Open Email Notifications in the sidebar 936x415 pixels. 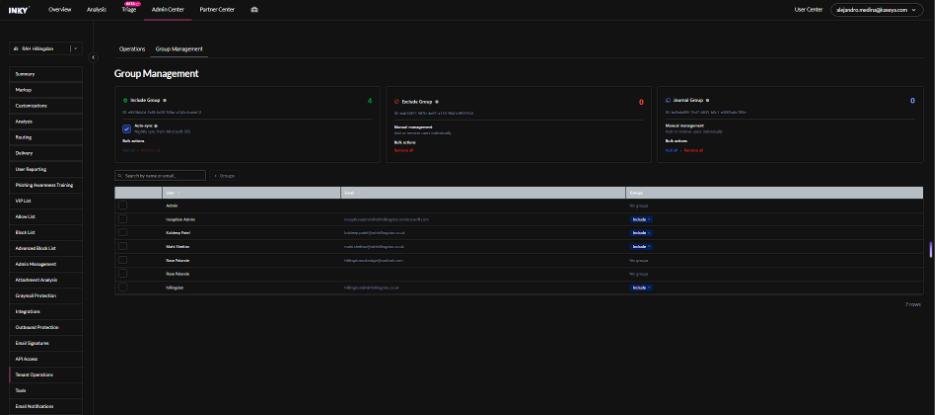tap(46, 406)
